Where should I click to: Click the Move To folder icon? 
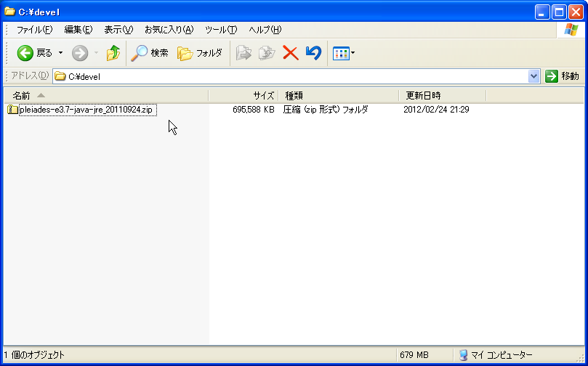pyautogui.click(x=243, y=53)
